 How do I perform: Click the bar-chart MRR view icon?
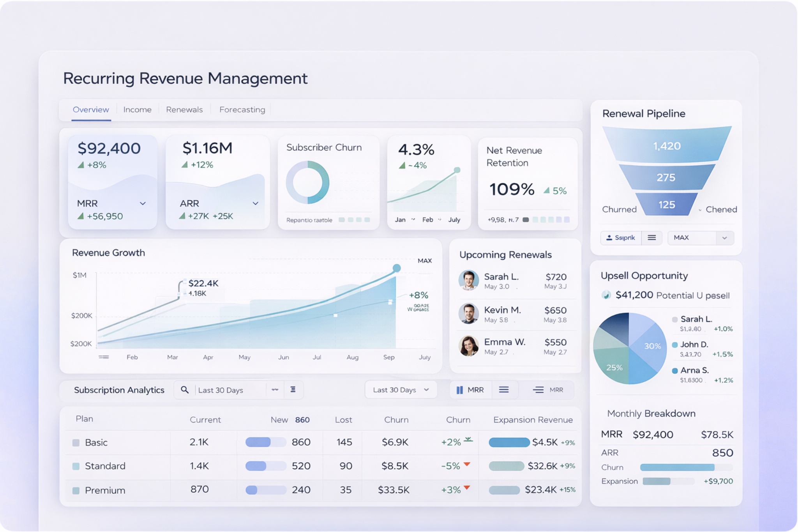pyautogui.click(x=460, y=390)
